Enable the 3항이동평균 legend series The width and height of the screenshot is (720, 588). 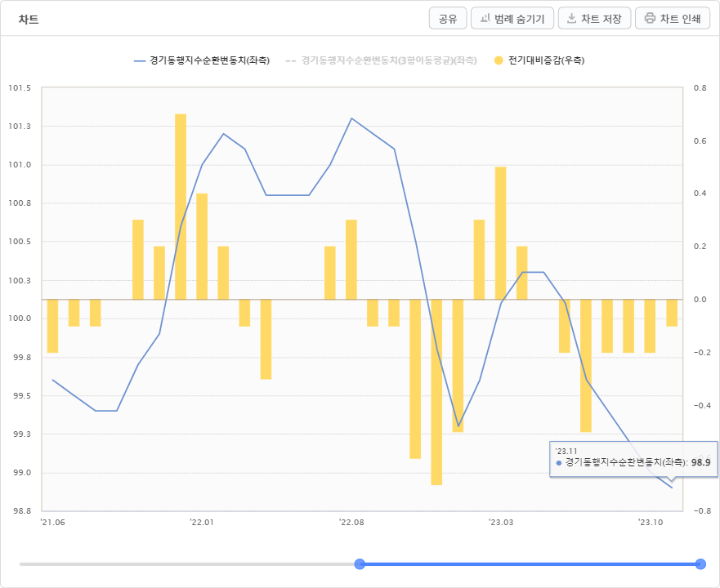tap(381, 60)
